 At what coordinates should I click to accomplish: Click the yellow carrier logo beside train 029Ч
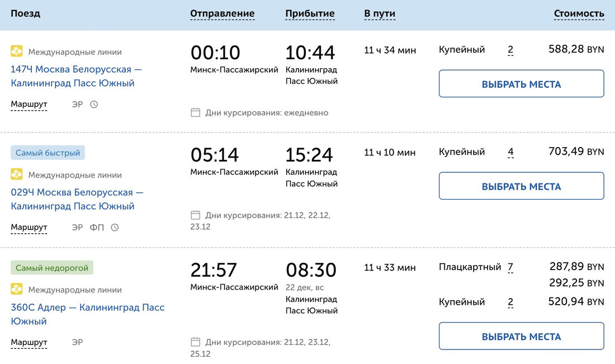point(17,174)
